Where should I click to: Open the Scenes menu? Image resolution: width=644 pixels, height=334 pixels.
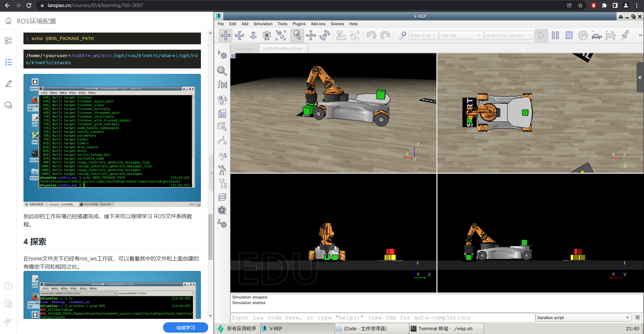pyautogui.click(x=337, y=24)
